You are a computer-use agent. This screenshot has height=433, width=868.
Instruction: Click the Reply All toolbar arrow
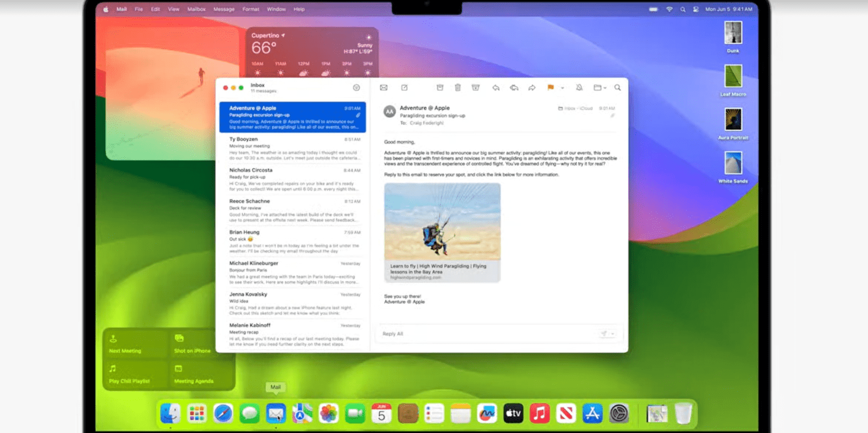(514, 87)
